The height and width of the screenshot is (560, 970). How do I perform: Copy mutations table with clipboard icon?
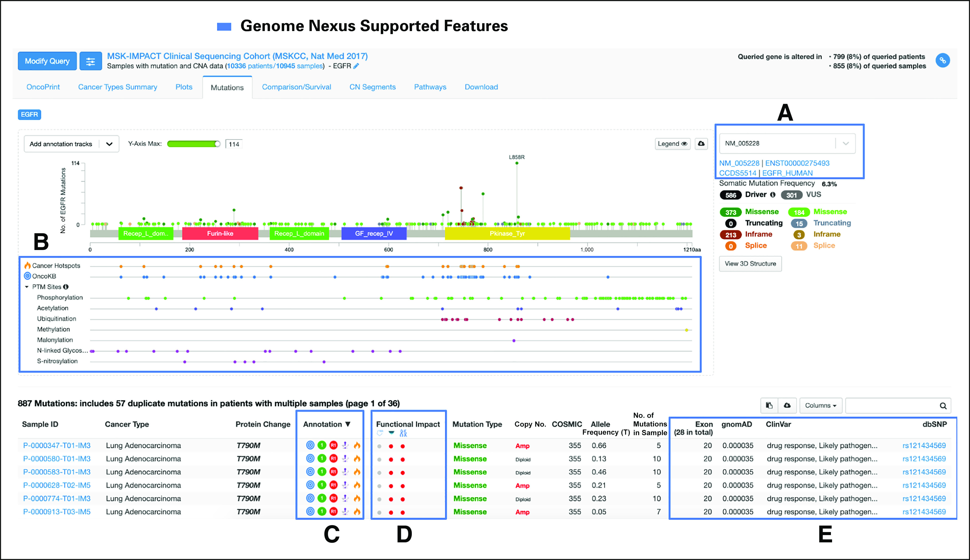coord(769,405)
